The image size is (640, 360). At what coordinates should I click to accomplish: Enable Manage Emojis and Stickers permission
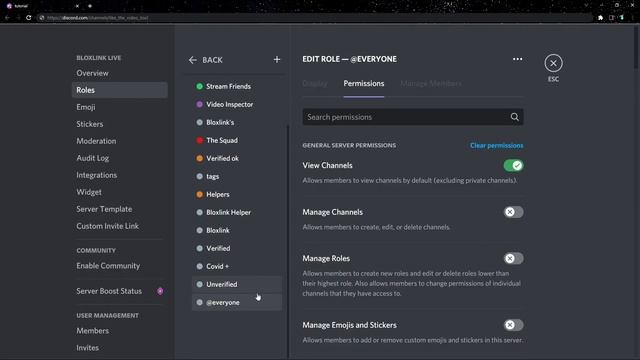[x=513, y=325]
